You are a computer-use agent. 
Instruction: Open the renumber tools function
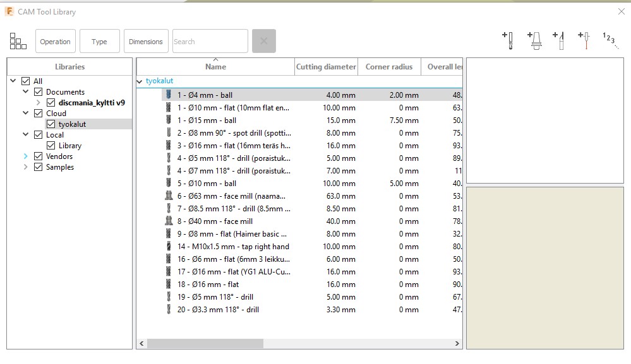(x=608, y=40)
